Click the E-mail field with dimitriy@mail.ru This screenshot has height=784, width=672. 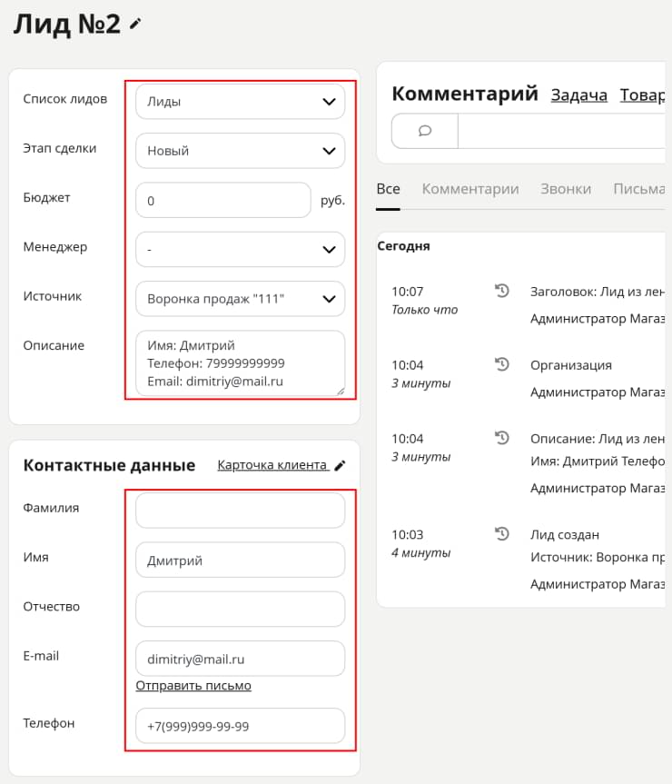(240, 659)
